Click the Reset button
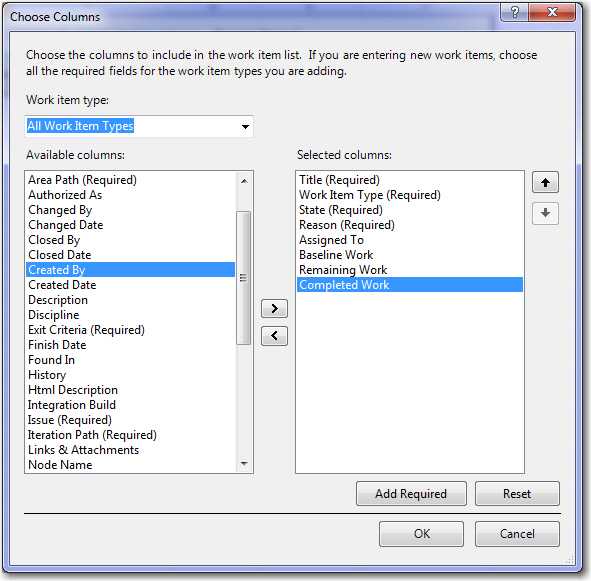Screen dimensions: 591x581 click(517, 494)
